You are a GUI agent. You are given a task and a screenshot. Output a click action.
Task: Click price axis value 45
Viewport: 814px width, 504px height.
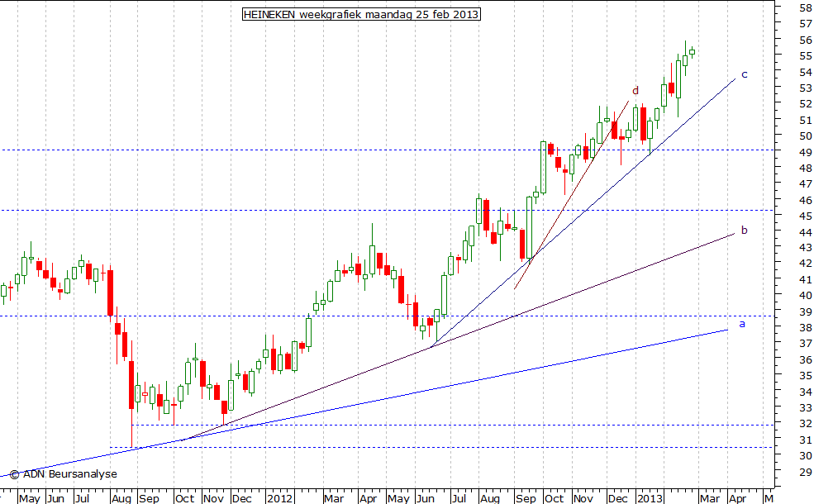806,216
